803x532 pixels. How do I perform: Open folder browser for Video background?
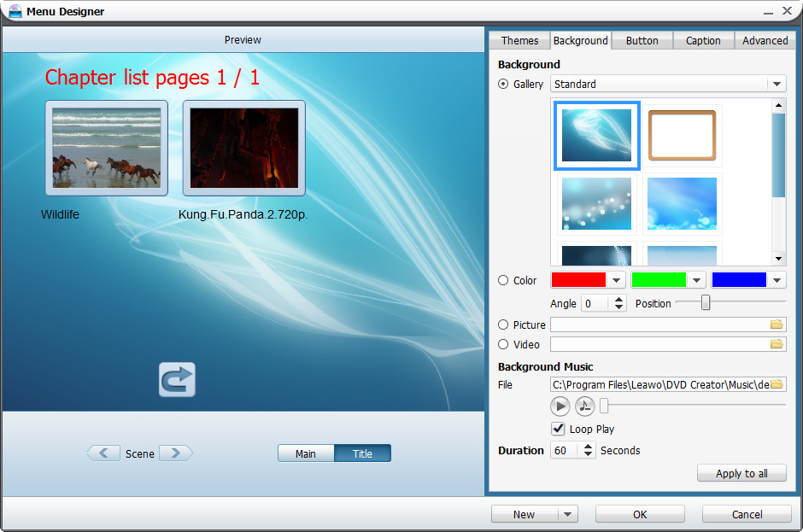point(777,344)
